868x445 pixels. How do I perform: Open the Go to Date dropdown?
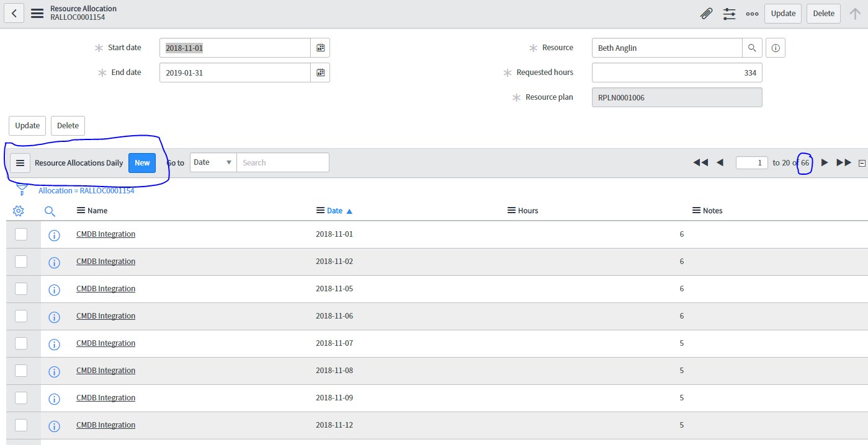[x=212, y=162]
